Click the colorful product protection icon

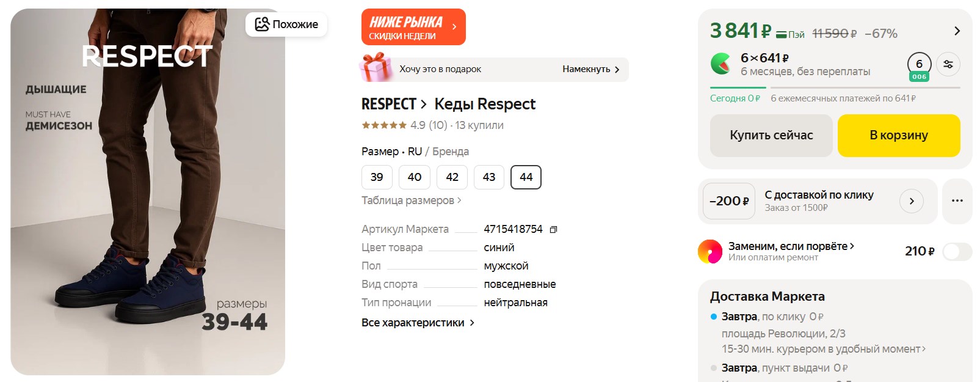(710, 251)
